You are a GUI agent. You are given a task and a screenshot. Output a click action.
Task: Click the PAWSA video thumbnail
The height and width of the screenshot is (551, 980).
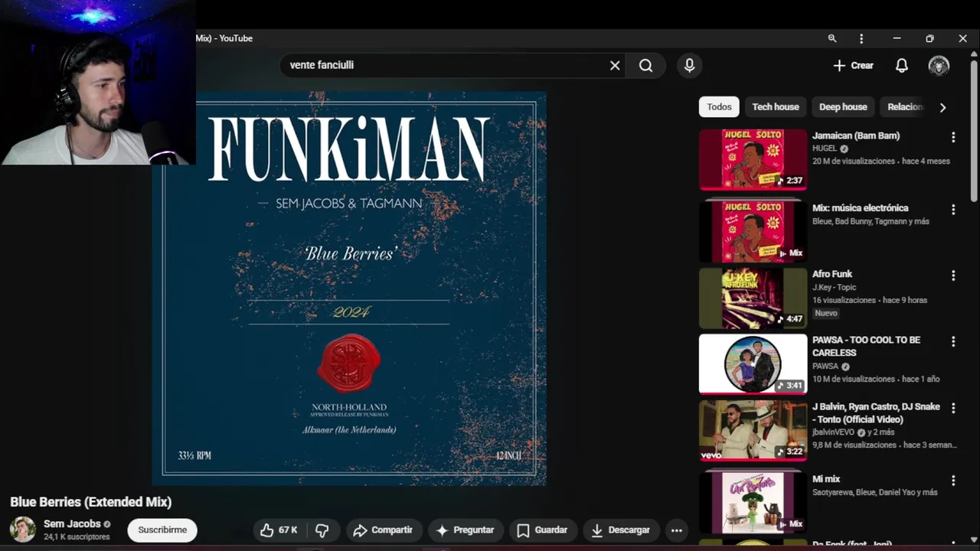[753, 364]
